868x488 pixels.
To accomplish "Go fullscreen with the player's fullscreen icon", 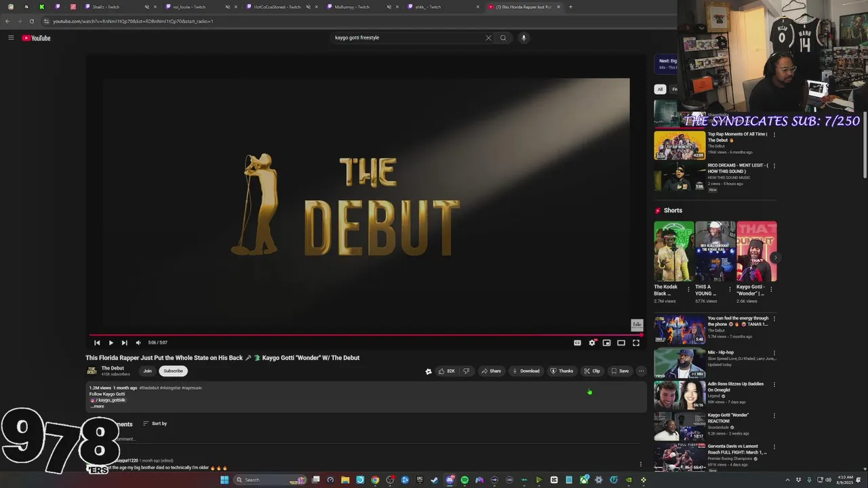I will (636, 343).
